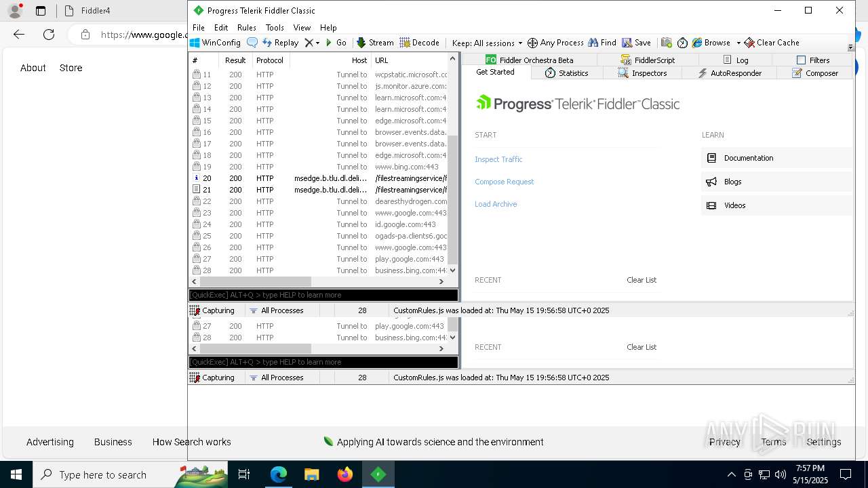The image size is (868, 488).
Task: Open the AutoResponder tab
Action: pyautogui.click(x=730, y=73)
